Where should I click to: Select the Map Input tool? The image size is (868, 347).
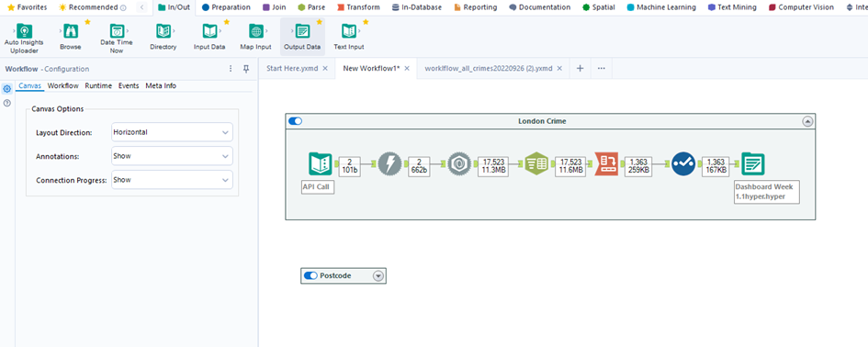(255, 38)
